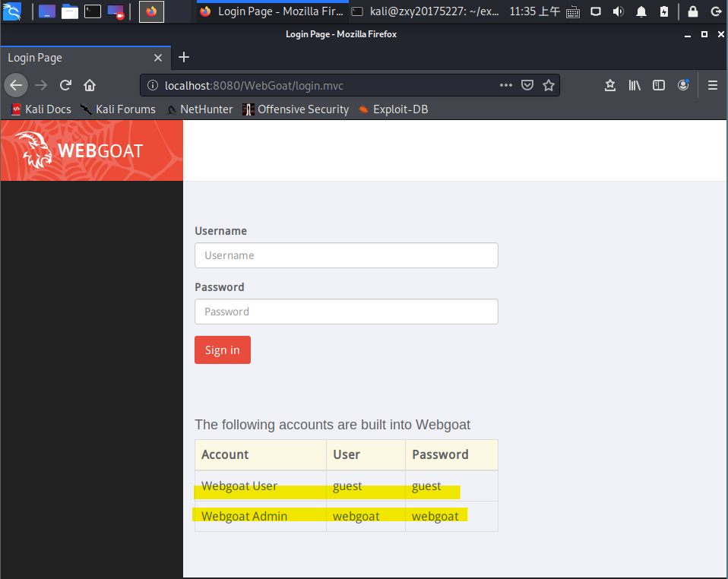Image resolution: width=728 pixels, height=579 pixels.
Task: Open the Offensive Security bookmark
Action: point(296,109)
